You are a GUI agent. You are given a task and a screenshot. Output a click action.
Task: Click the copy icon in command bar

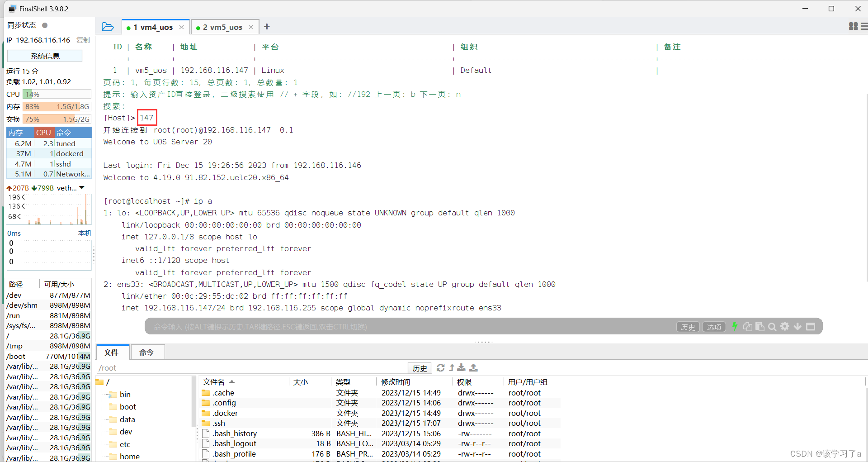748,326
